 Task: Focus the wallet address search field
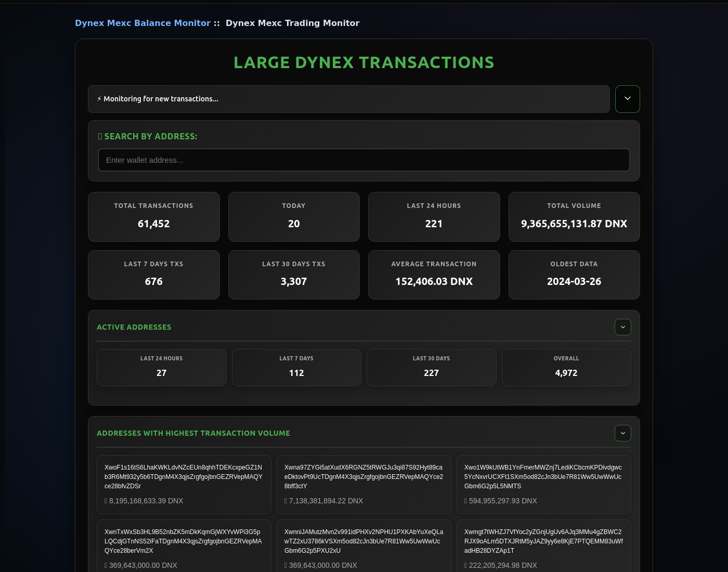[x=364, y=160]
